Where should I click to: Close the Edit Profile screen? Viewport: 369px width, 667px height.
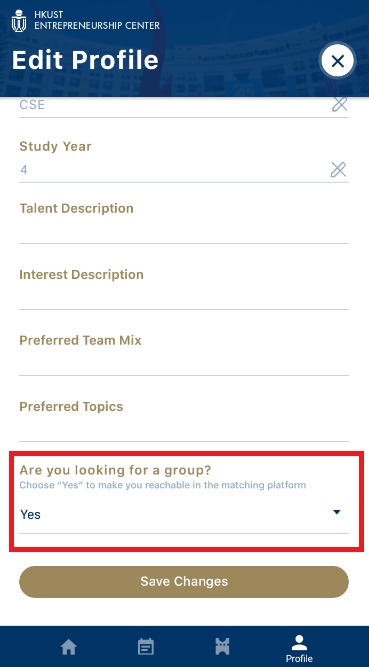(x=337, y=62)
